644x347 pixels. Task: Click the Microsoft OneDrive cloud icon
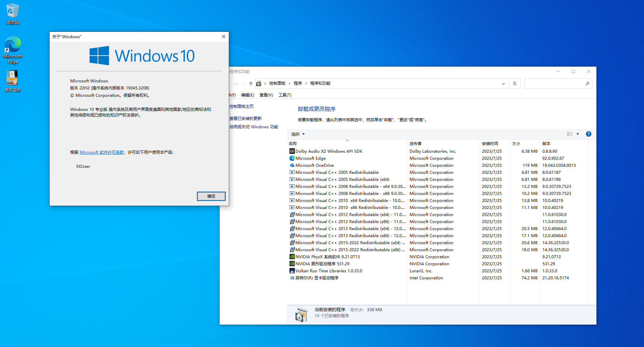click(292, 165)
